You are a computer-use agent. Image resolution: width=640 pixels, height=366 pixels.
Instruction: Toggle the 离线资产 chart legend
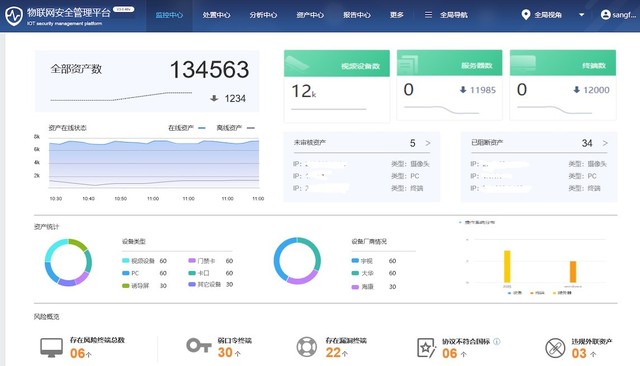(x=236, y=128)
